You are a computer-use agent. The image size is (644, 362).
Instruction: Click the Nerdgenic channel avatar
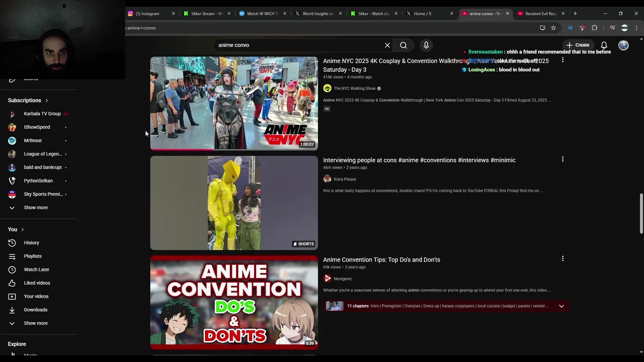pos(327,279)
